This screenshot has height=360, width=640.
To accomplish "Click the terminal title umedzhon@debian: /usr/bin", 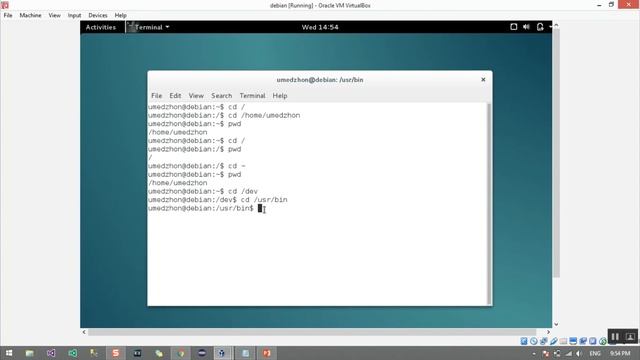I will coord(320,80).
